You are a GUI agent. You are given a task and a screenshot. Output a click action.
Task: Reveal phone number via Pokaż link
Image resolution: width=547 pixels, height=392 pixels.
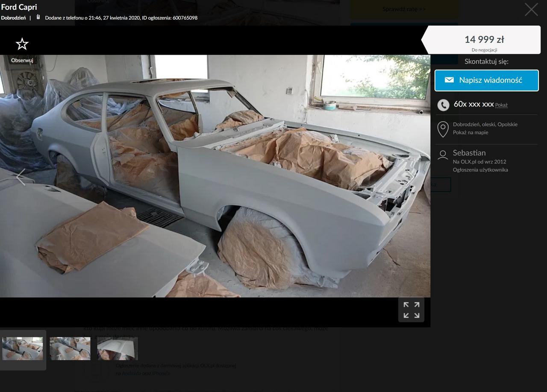501,105
